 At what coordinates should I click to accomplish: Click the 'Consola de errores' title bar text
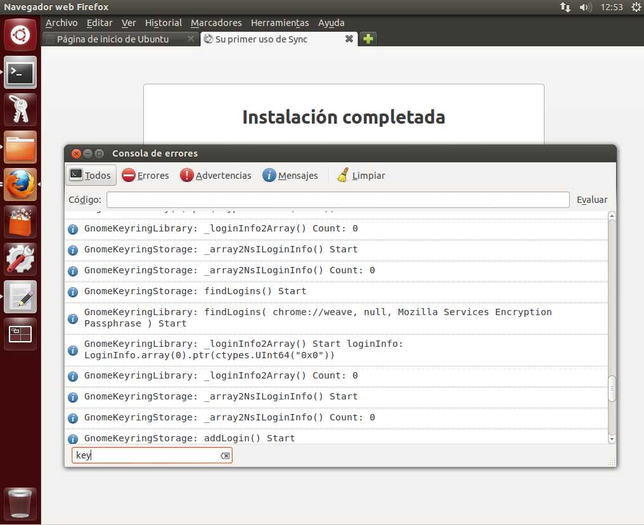pos(155,154)
